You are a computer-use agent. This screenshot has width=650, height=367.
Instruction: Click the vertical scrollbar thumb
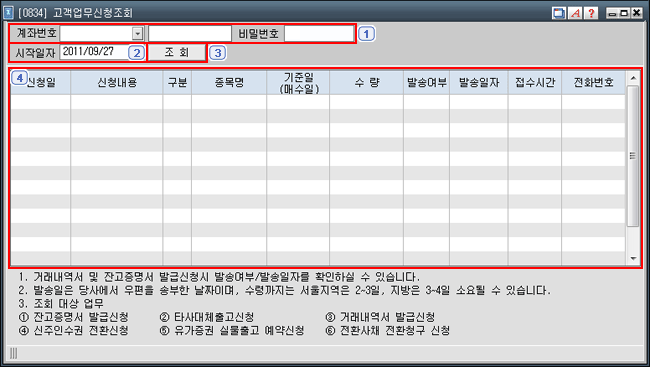tap(633, 156)
